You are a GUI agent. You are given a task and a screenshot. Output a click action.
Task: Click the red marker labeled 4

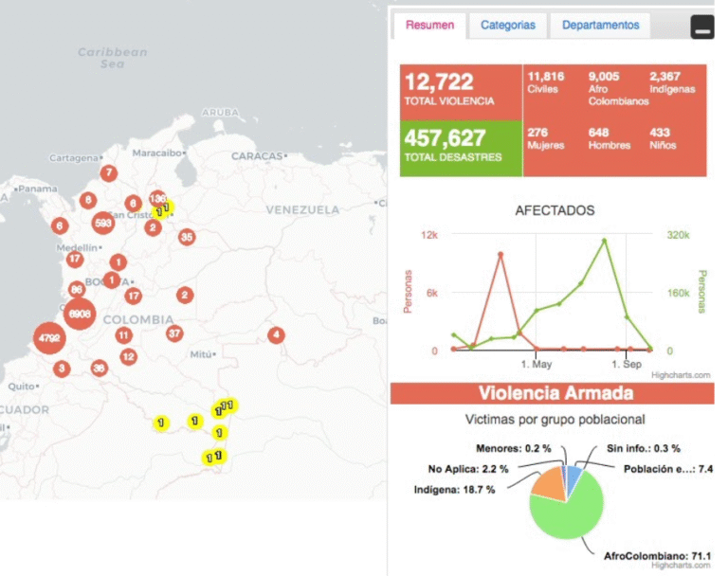click(x=276, y=334)
